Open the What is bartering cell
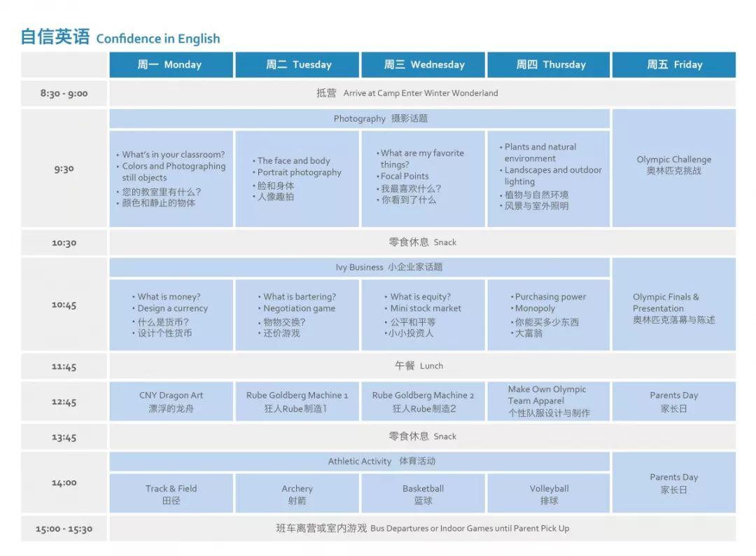Viewport: 756px width, 556px height. point(297,315)
